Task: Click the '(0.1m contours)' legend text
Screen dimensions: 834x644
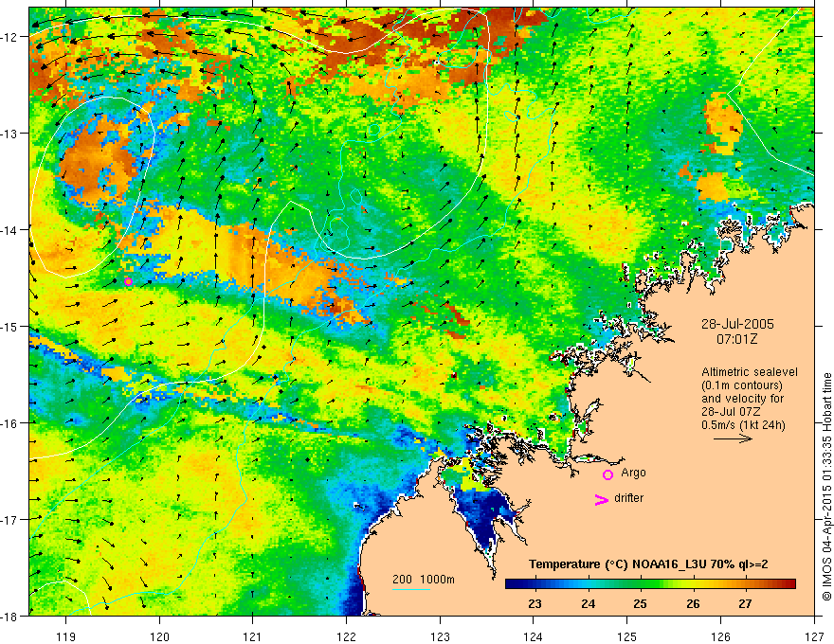Action: click(742, 385)
